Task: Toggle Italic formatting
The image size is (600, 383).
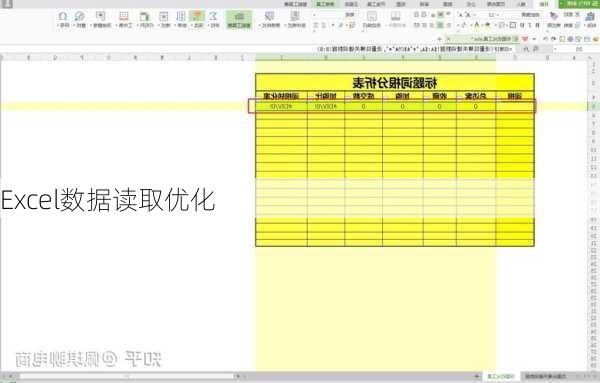Action: click(x=530, y=25)
